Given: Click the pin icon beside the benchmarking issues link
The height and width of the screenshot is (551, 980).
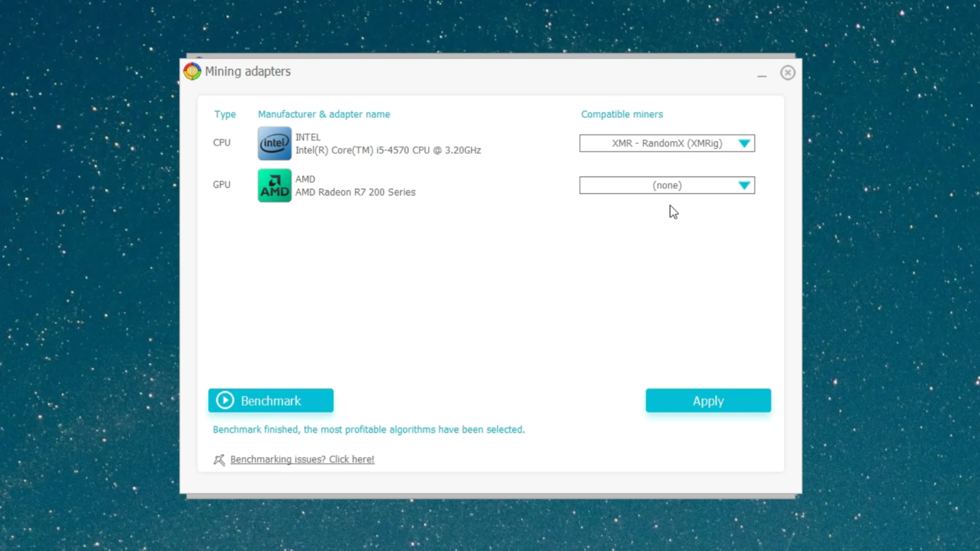Looking at the screenshot, I should point(219,459).
